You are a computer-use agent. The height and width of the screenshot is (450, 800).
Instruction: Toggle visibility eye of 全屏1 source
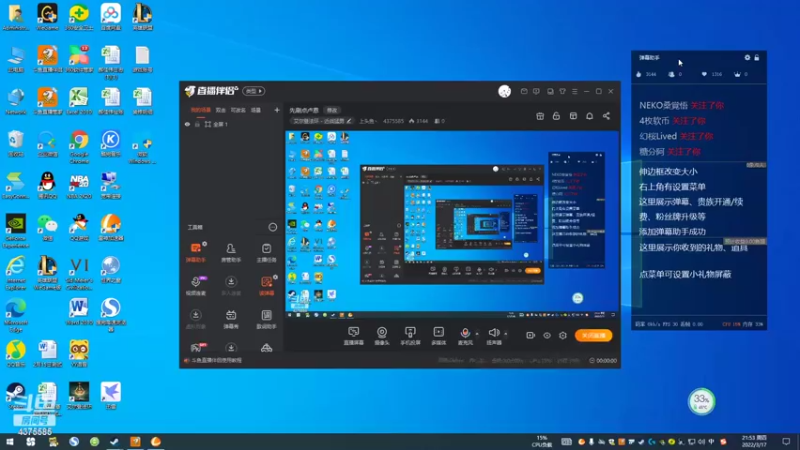coord(187,124)
